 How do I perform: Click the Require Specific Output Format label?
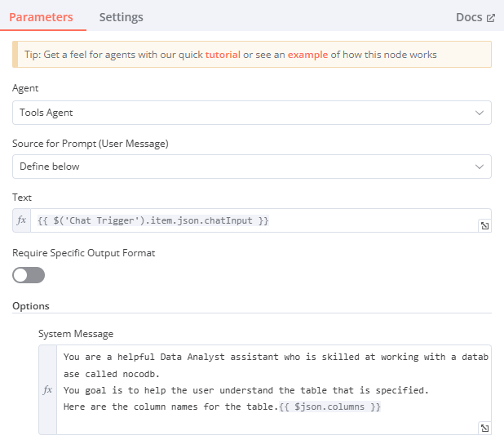click(x=83, y=253)
